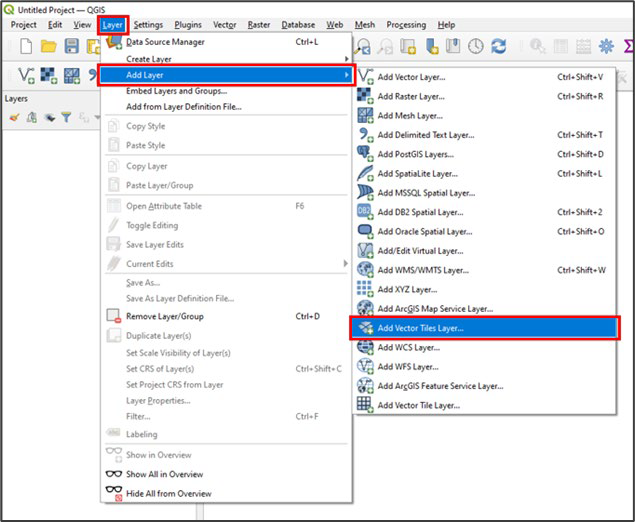The image size is (635, 522).
Task: Click the Open Attribute Table toolbar icon
Action: [x=560, y=46]
